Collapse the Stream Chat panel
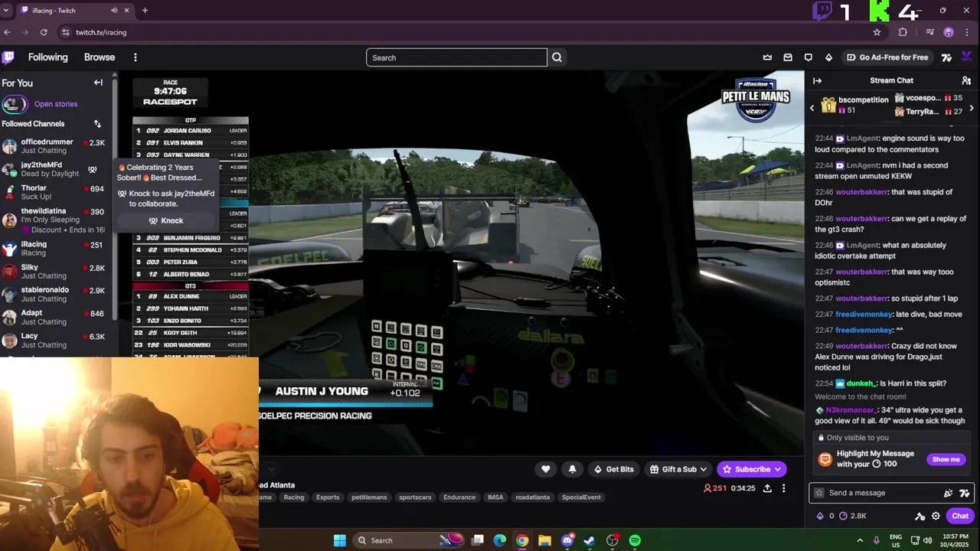The image size is (980, 551). [x=817, y=80]
